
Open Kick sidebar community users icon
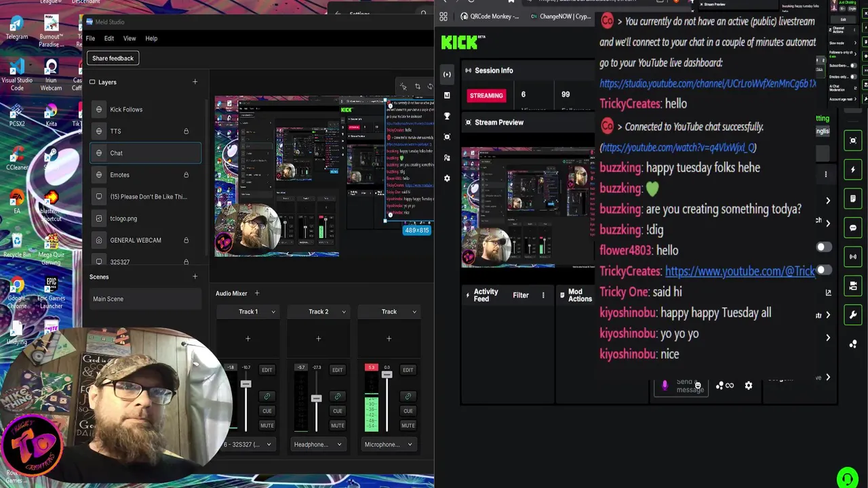447,157
